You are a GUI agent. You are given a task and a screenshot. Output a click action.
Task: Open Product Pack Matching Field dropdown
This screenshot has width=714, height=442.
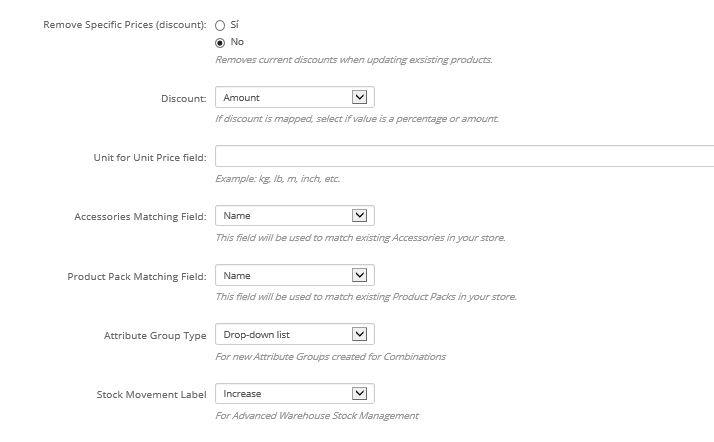tap(295, 275)
